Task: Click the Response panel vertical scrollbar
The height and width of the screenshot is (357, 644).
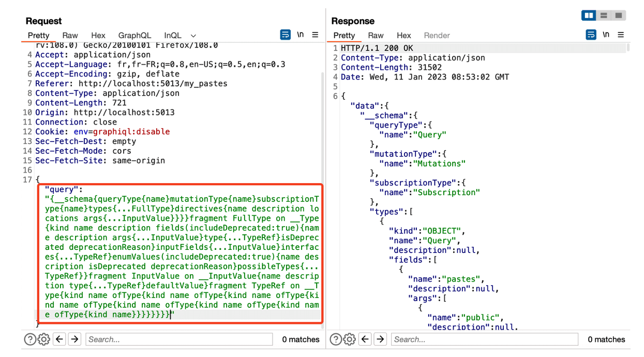Action: click(x=628, y=48)
